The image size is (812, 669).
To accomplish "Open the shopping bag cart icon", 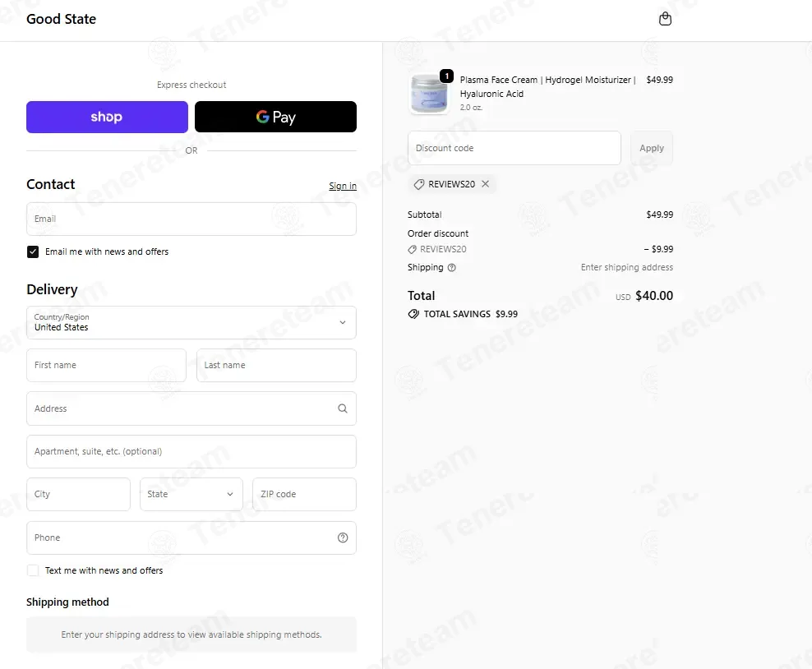I will point(665,19).
